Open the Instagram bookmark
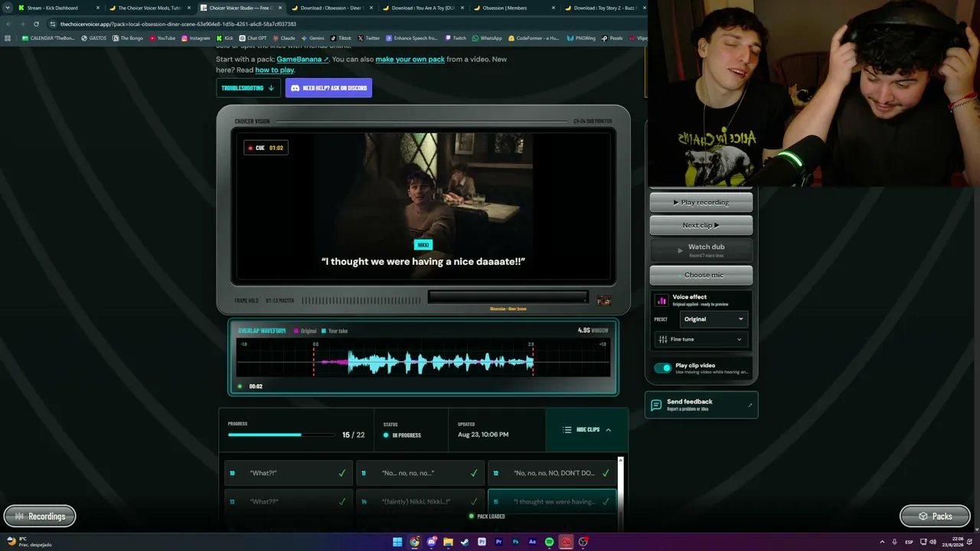The image size is (980, 551). click(x=195, y=38)
